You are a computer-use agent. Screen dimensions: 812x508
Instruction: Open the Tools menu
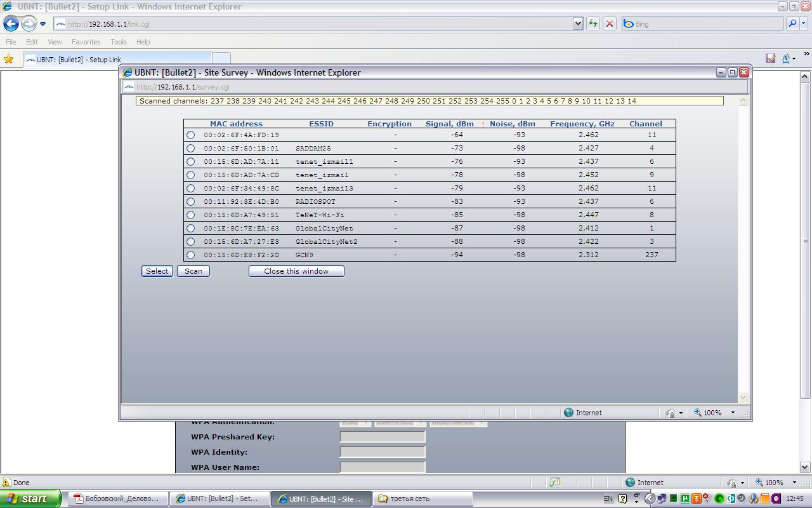point(119,42)
